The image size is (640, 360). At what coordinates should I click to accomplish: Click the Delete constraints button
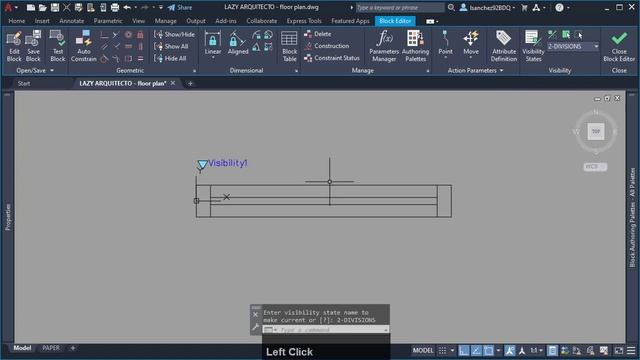pyautogui.click(x=318, y=34)
